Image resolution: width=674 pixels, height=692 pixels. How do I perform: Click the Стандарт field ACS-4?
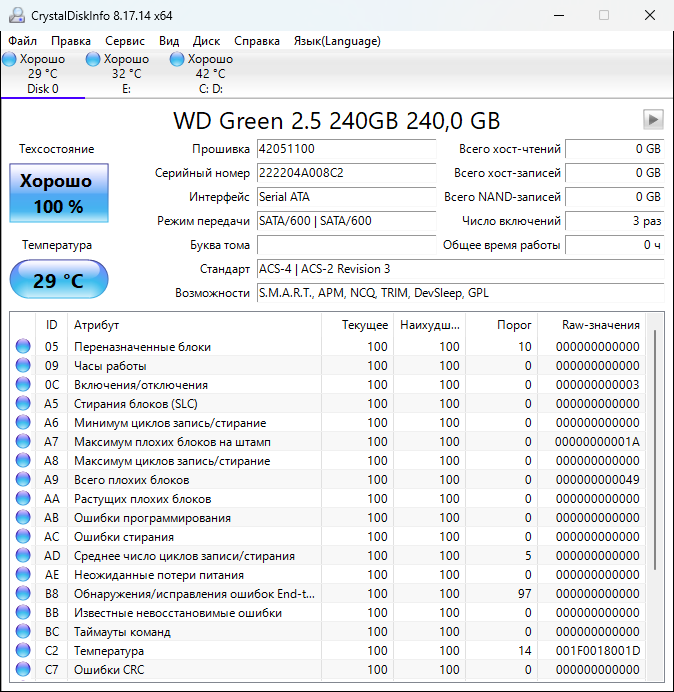point(460,269)
